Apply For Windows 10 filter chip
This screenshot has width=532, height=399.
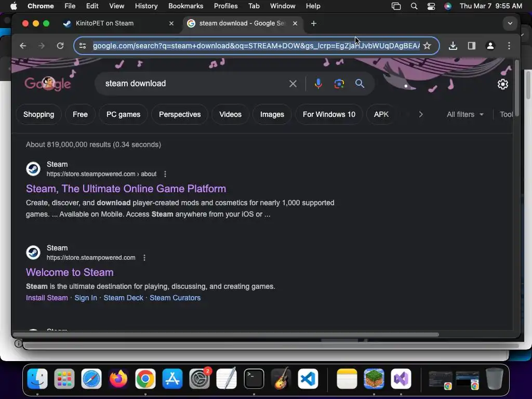329,114
